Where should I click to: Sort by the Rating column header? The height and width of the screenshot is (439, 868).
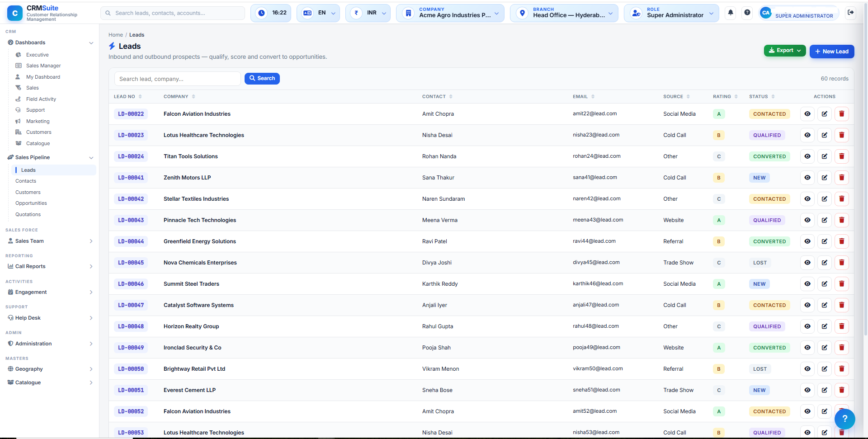pyautogui.click(x=725, y=97)
